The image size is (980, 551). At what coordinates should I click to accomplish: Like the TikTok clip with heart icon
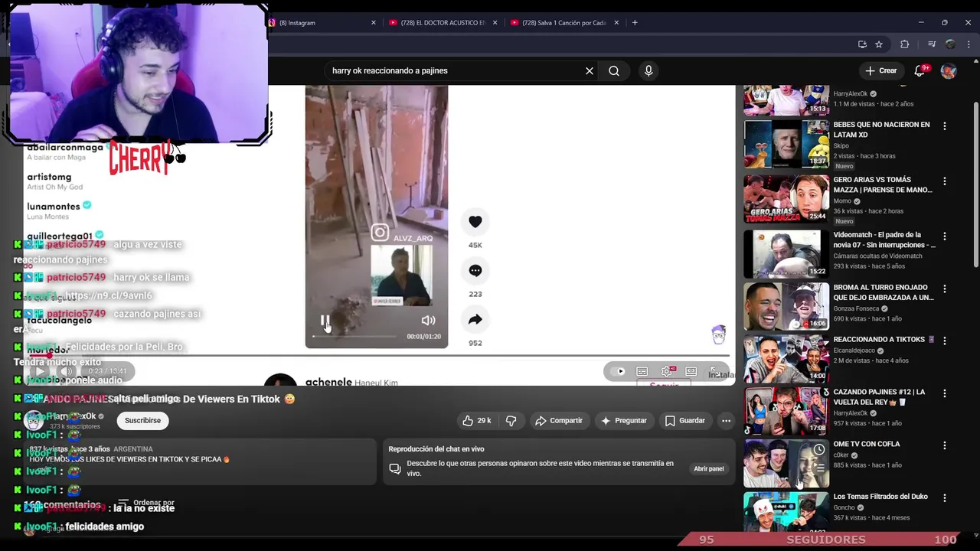475,221
